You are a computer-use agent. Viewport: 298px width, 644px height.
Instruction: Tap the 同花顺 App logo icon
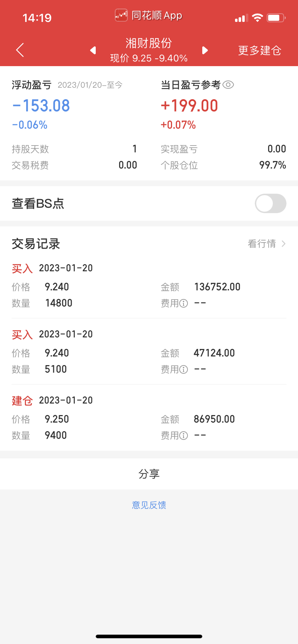(x=121, y=15)
